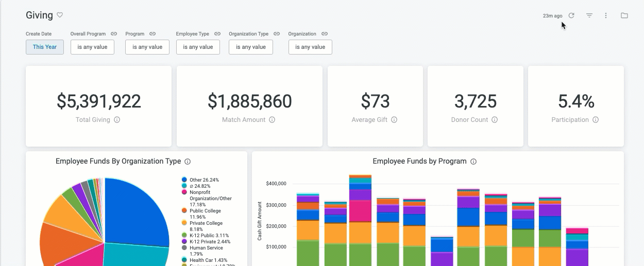This screenshot has height=266, width=644.
Task: Click the $300,000 axis label
Action: (276, 205)
